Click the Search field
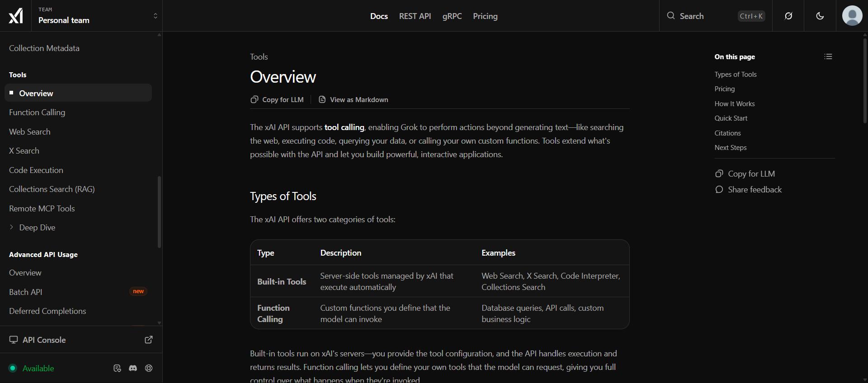This screenshot has height=383, width=868. pos(716,16)
